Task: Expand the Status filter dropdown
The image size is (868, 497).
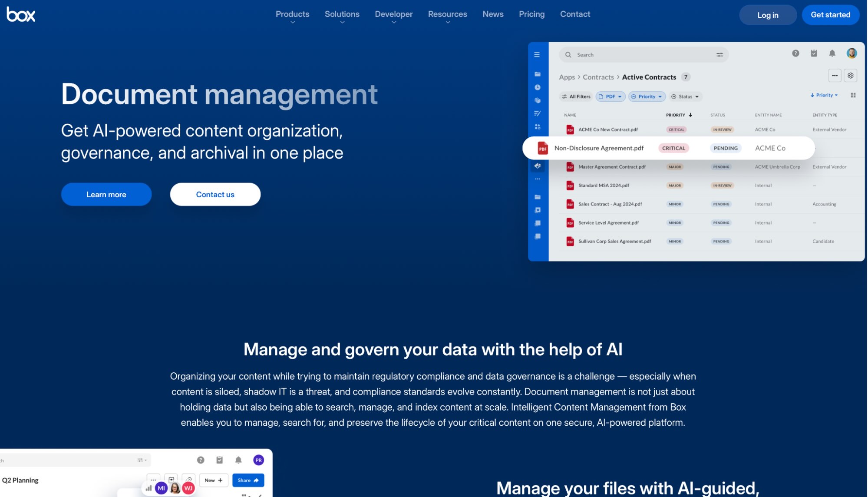Action: pos(685,96)
